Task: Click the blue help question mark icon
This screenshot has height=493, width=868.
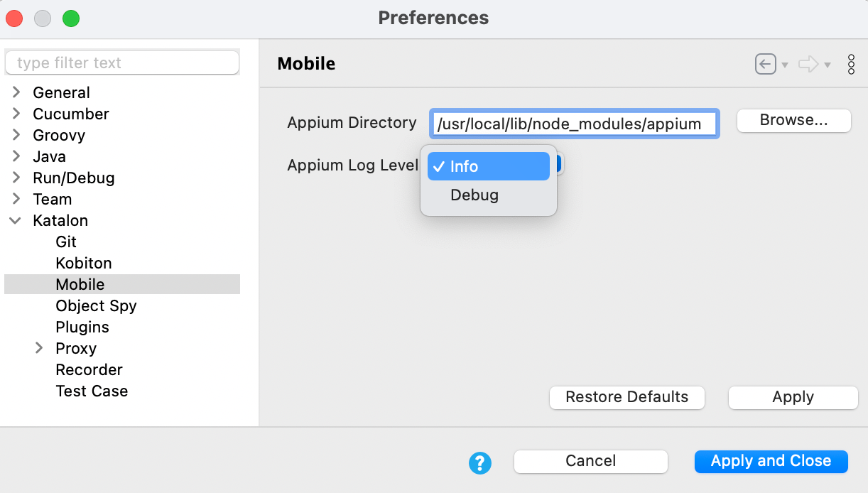Action: tap(480, 461)
